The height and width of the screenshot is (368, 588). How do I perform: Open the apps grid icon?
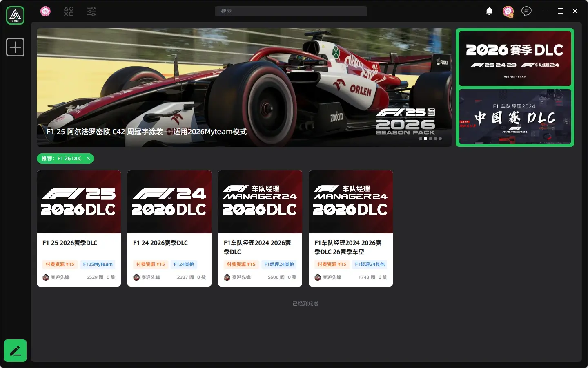(69, 11)
